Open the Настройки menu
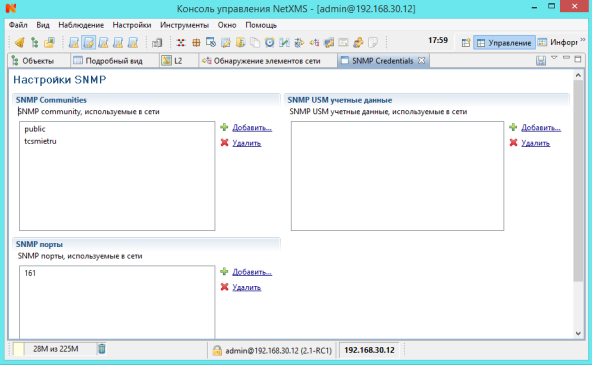Viewport: 593px width, 365px height. click(x=132, y=25)
